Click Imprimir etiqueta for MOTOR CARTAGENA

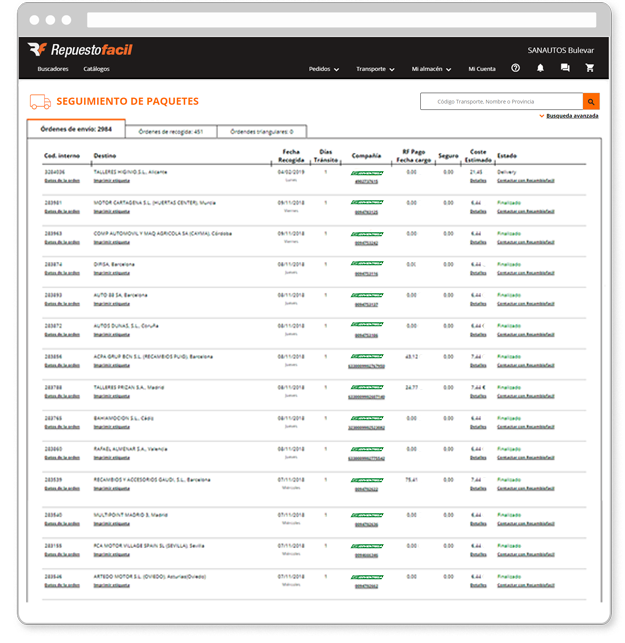[x=112, y=212]
